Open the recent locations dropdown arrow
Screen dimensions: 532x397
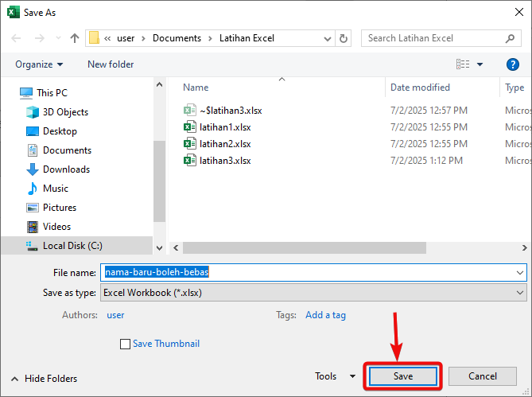pyautogui.click(x=58, y=38)
